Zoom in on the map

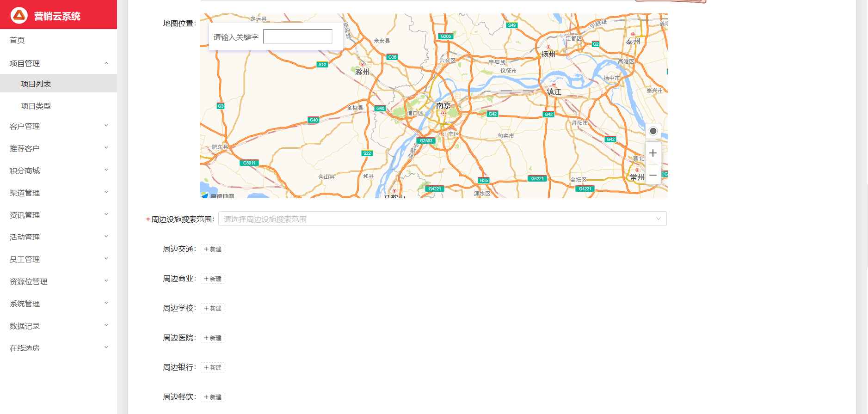pos(653,153)
